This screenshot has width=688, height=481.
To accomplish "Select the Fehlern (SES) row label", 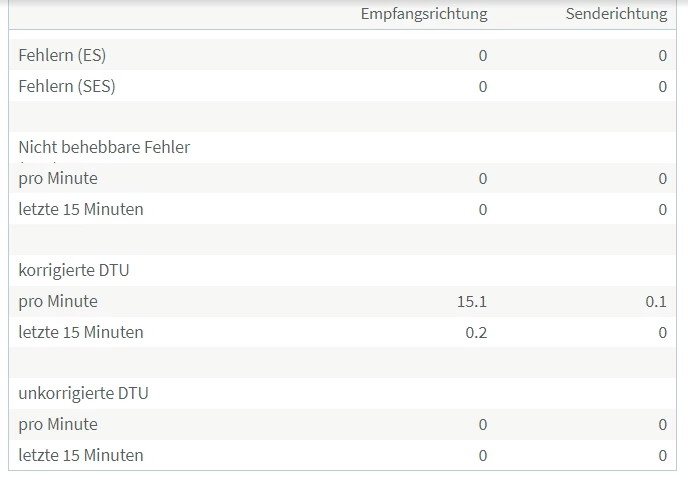I will [x=67, y=87].
